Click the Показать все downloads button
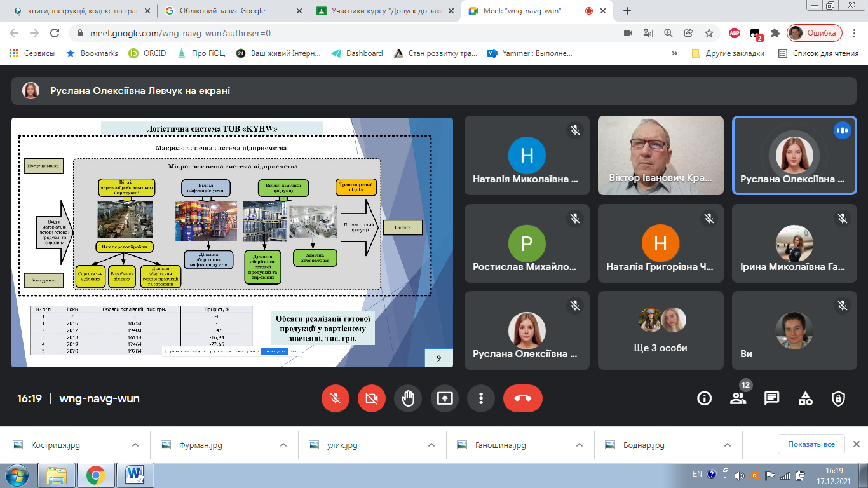Screen dimensions: 868x488 (x=811, y=444)
